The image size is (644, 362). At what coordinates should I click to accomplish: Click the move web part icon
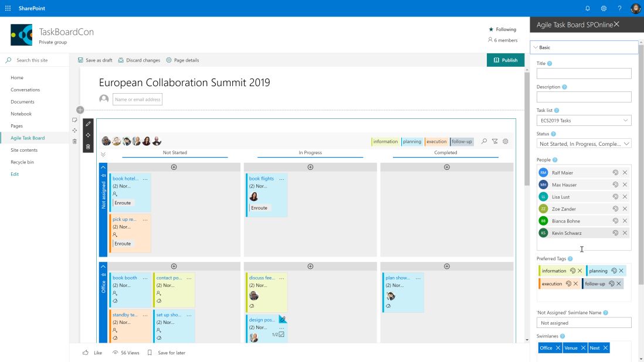coord(89,135)
